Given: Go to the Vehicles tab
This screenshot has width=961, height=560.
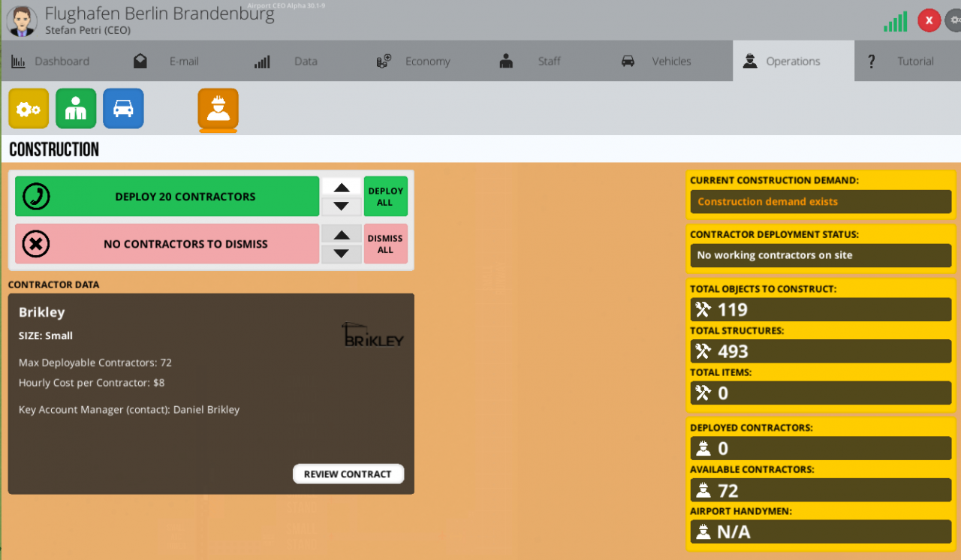Looking at the screenshot, I should [x=657, y=62].
